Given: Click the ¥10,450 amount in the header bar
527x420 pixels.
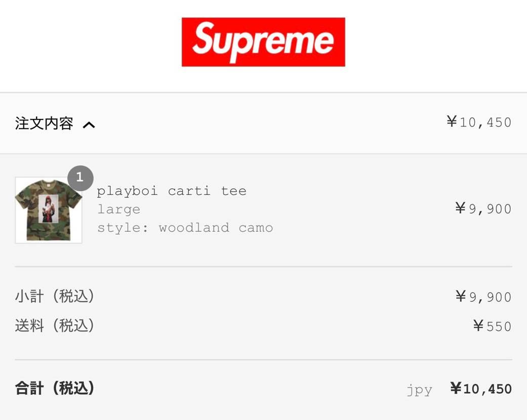Looking at the screenshot, I should pos(479,122).
